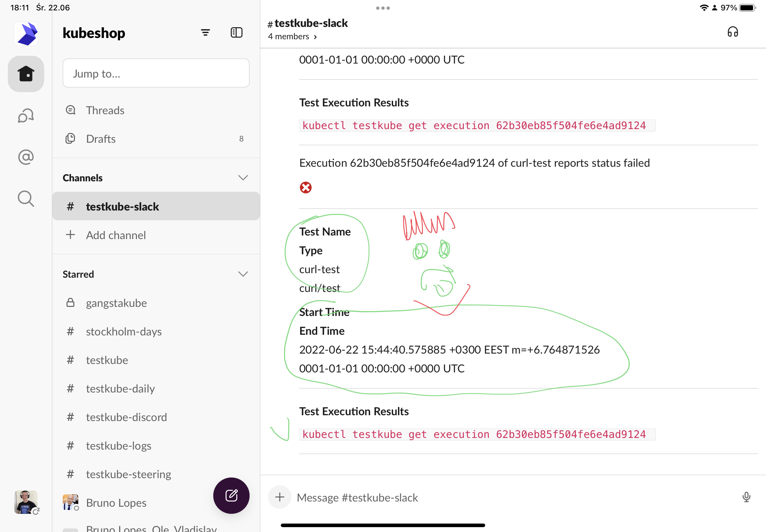Collapse the Starred section
This screenshot has height=532, width=766.
[x=243, y=274]
